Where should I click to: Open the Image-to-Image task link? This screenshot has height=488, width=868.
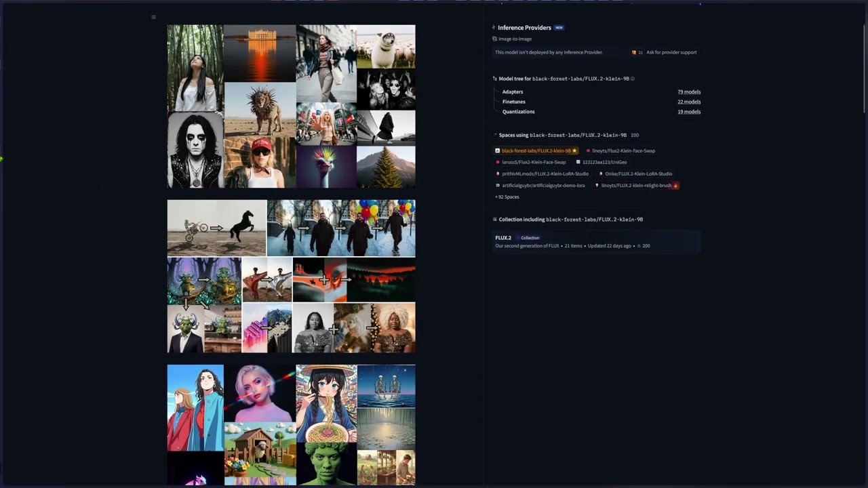pos(515,39)
